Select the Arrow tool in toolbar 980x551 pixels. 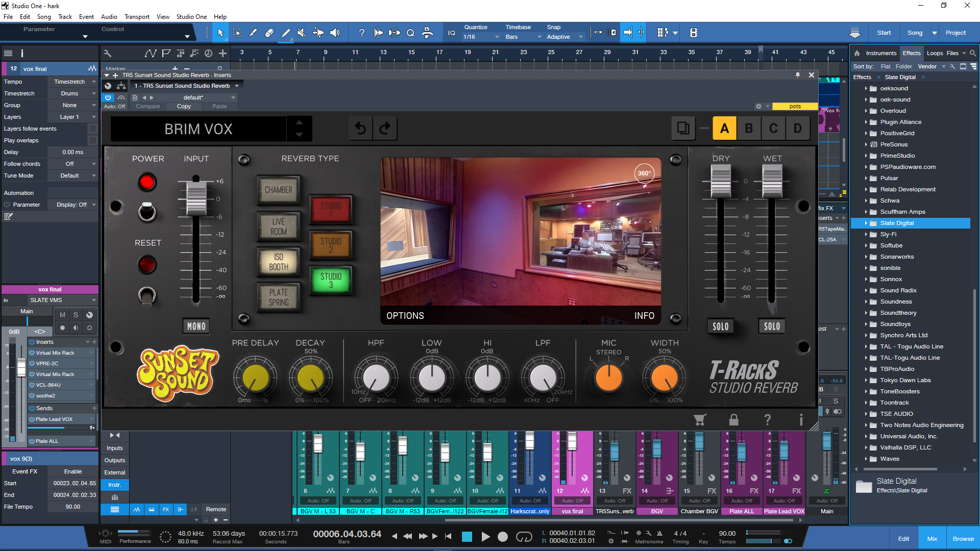(x=220, y=33)
